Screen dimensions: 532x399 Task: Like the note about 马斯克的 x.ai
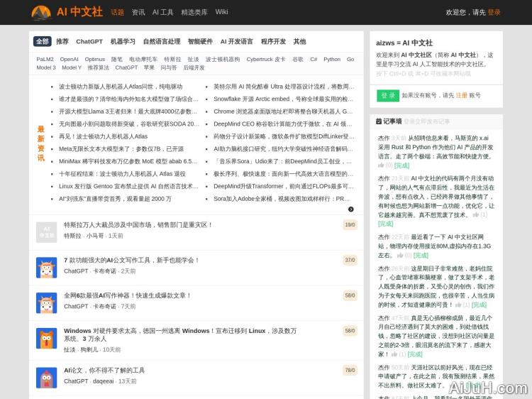pyautogui.click(x=381, y=165)
